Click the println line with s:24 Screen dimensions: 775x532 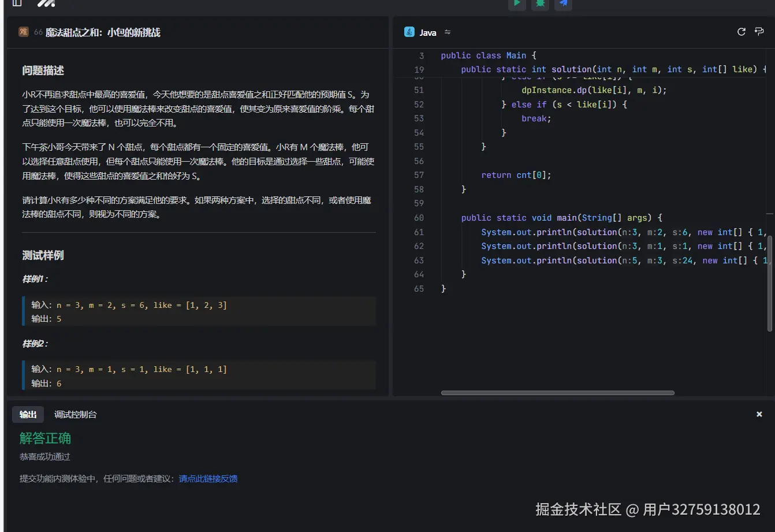pyautogui.click(x=624, y=261)
